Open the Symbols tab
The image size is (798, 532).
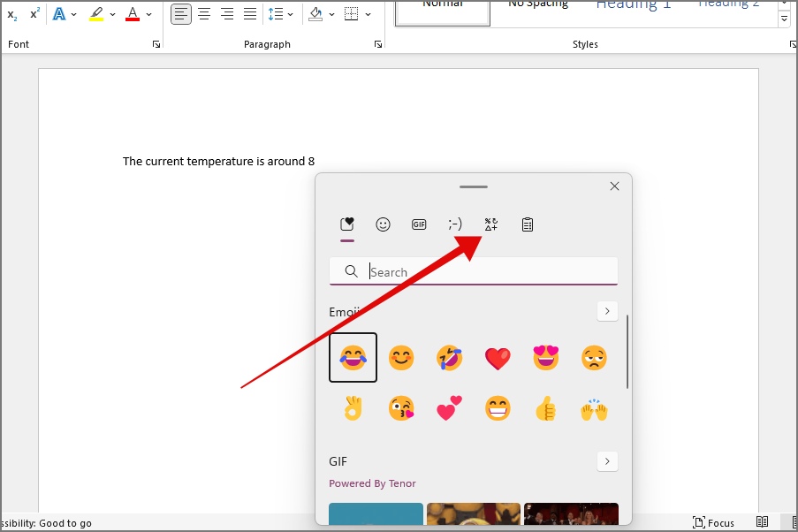coord(491,224)
